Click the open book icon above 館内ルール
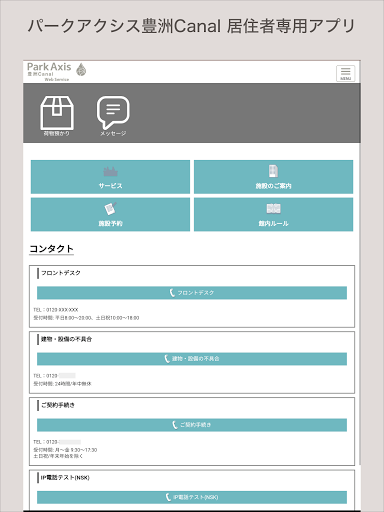Image resolution: width=384 pixels, height=512 pixels. (x=273, y=209)
